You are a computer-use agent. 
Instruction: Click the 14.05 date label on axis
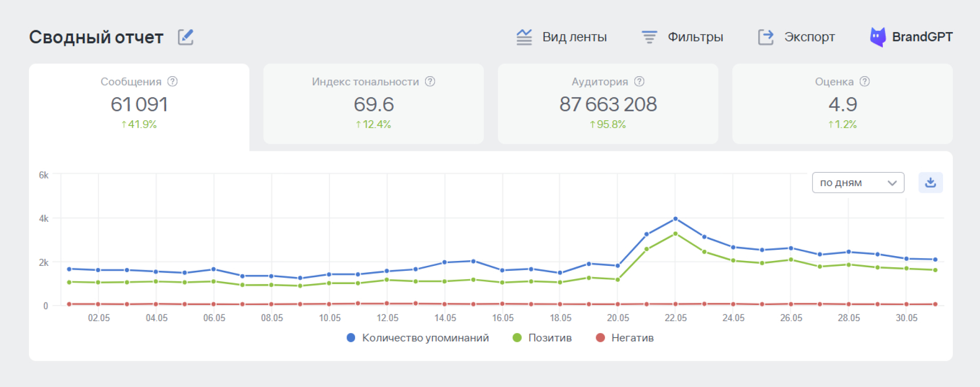click(445, 318)
